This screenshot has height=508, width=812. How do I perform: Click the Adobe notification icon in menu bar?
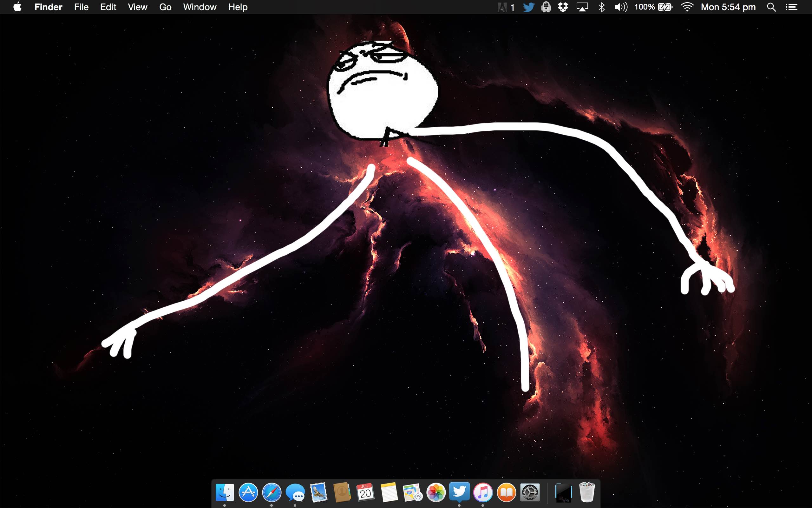tap(506, 7)
